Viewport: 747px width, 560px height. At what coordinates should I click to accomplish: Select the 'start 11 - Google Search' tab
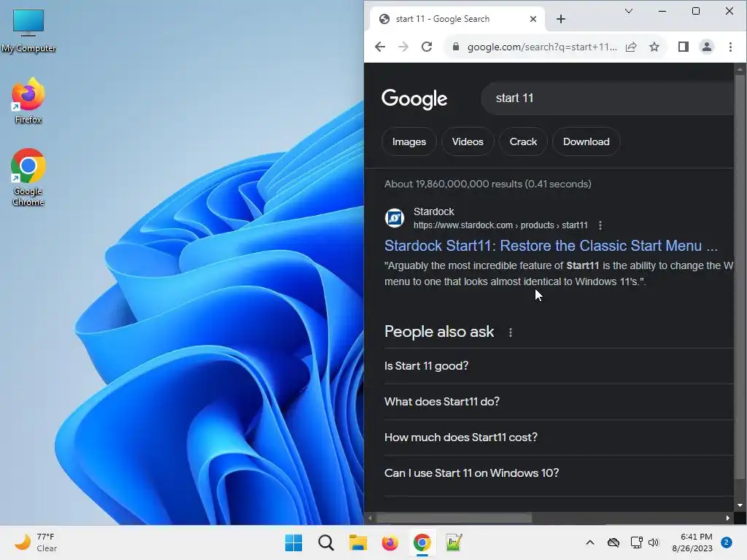[x=457, y=19]
